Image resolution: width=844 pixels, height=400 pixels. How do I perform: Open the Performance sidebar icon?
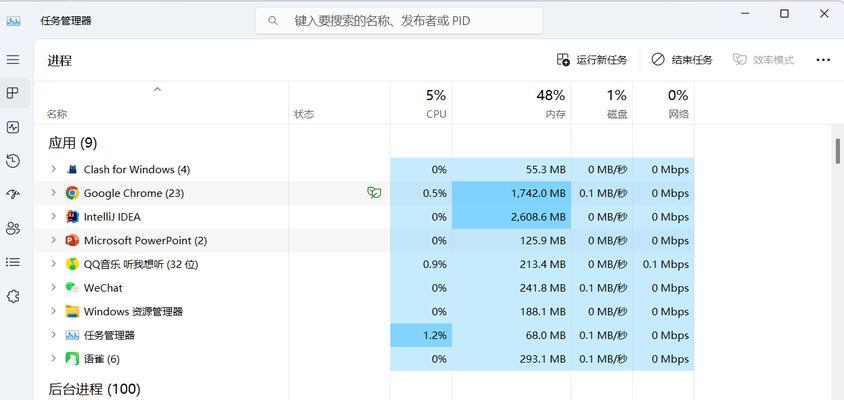(13, 127)
